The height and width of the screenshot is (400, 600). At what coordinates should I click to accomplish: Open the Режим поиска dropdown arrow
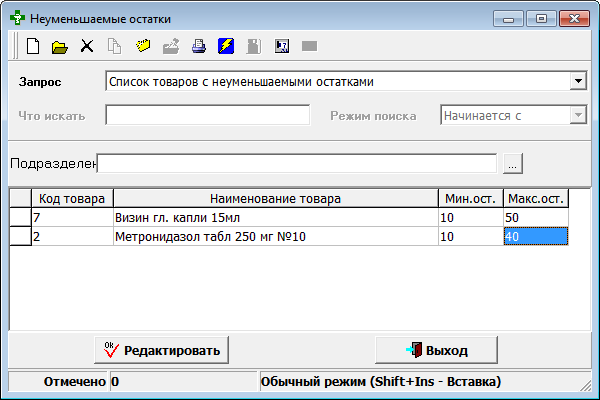[578, 115]
